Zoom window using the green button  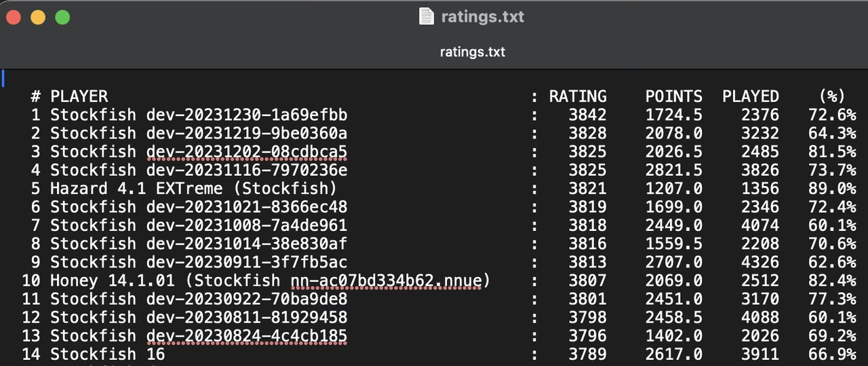click(62, 17)
